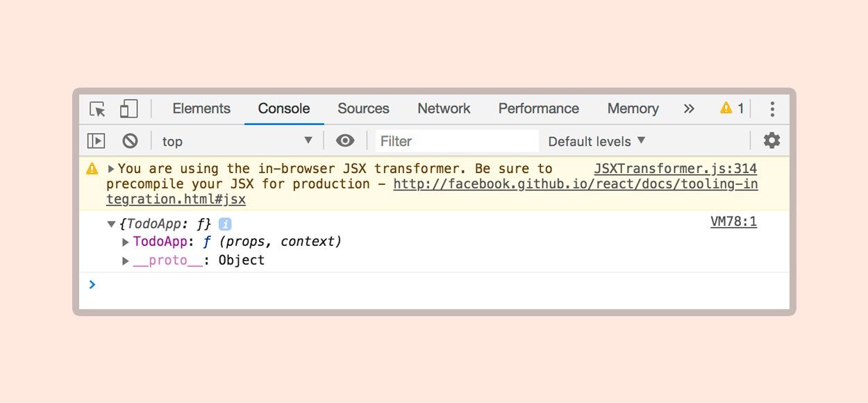Toggle the live expression eye icon
The height and width of the screenshot is (403, 868).
345,141
